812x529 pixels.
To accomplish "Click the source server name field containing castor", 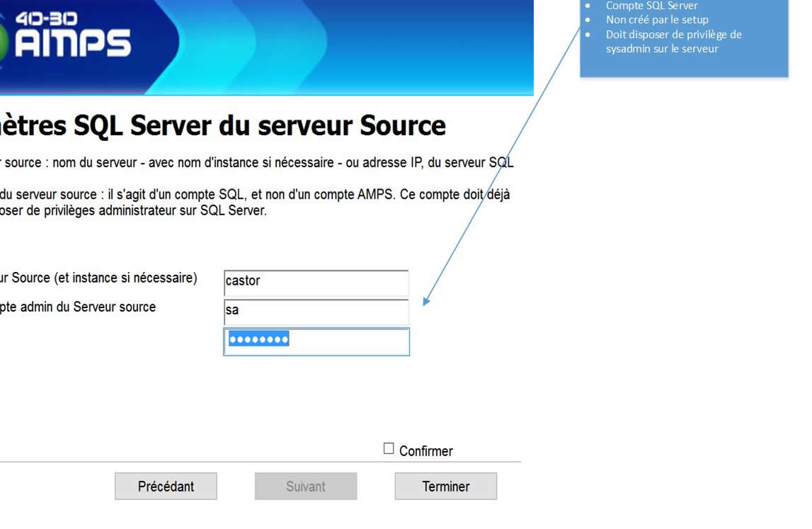I will tap(316, 283).
